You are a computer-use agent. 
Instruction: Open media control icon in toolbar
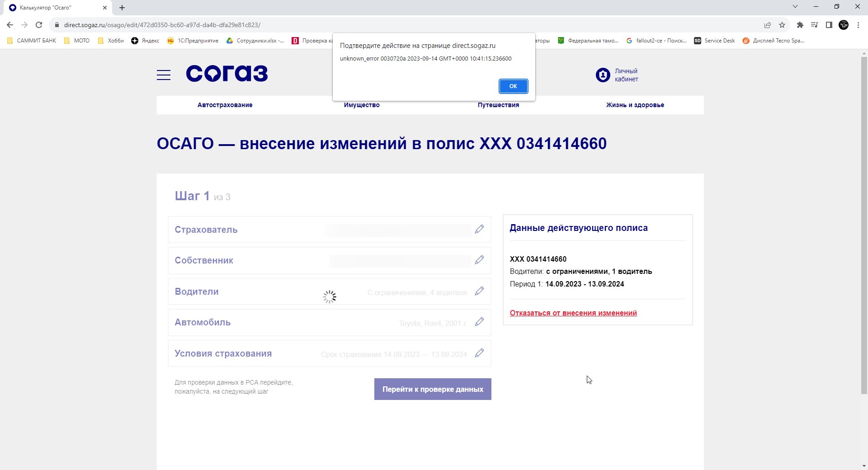(814, 25)
